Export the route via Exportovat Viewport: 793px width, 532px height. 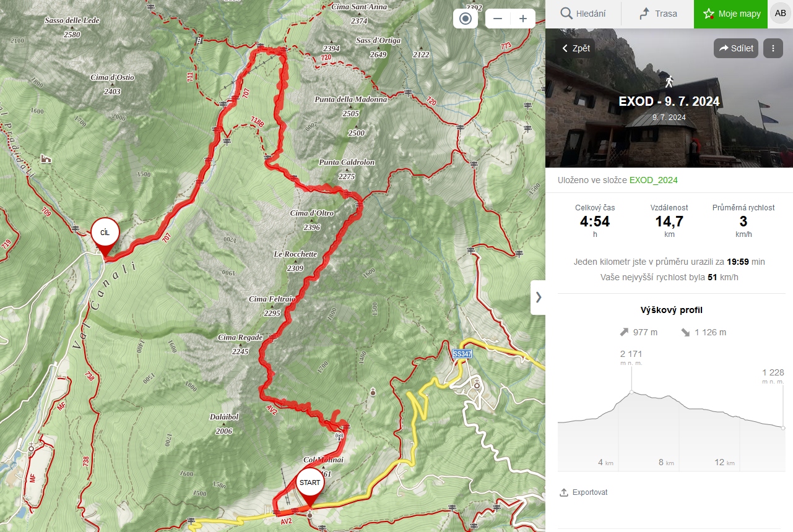tap(583, 492)
